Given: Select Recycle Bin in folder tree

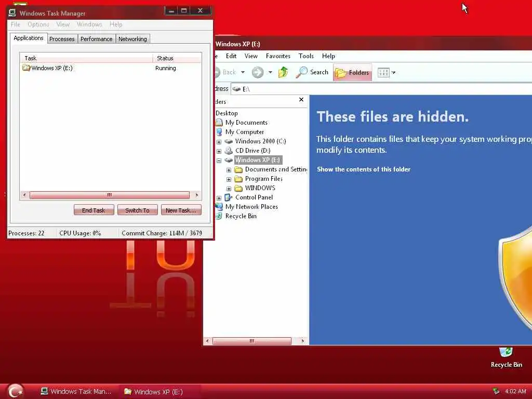Looking at the screenshot, I should coord(241,216).
